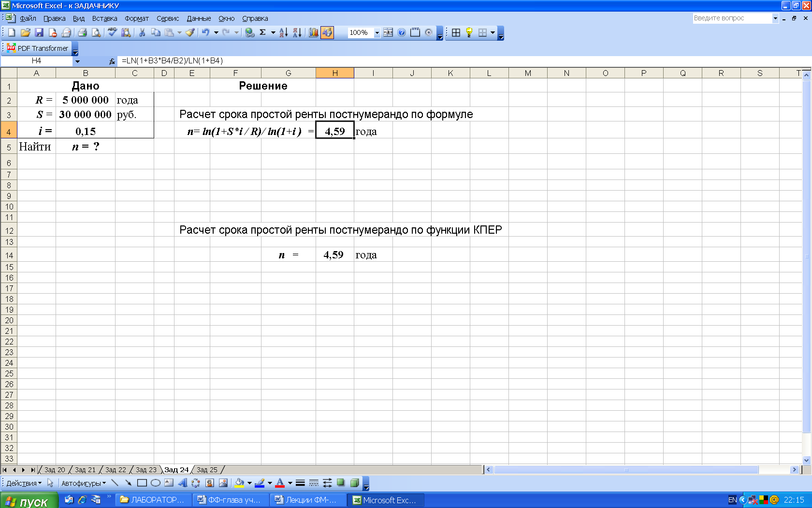This screenshot has width=812, height=508.
Task: Undo the last action with Undo arrow
Action: (x=206, y=32)
